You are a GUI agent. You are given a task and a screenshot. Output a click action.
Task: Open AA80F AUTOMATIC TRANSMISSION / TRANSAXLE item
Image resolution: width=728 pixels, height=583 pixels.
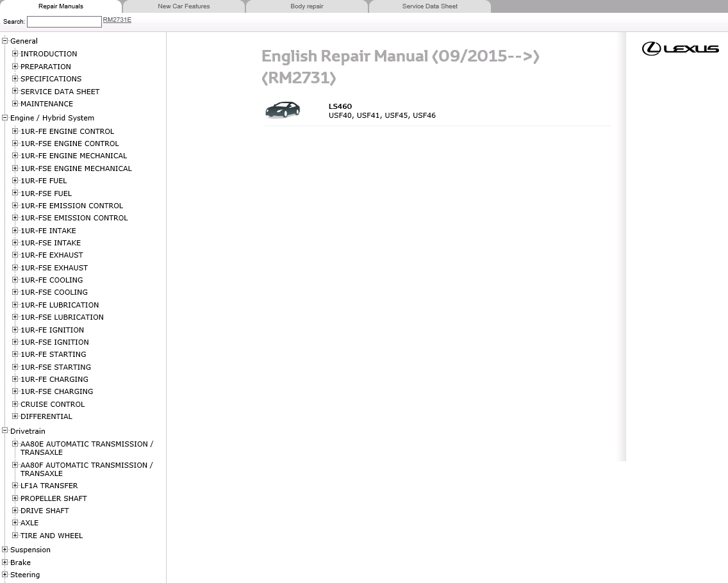(x=87, y=469)
